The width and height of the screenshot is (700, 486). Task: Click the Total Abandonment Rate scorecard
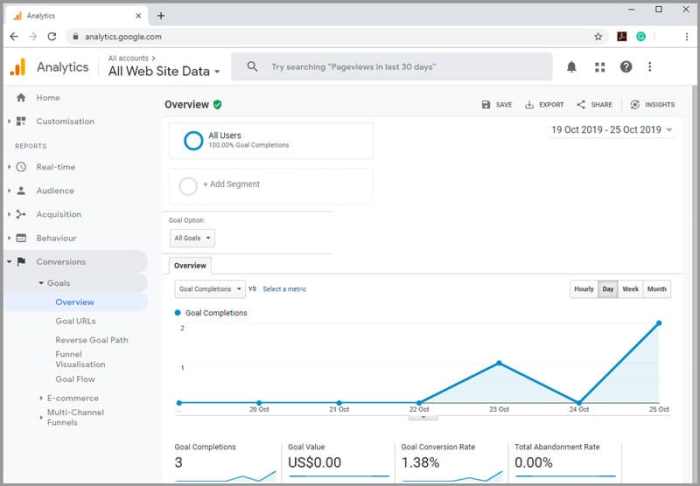pyautogui.click(x=566, y=462)
